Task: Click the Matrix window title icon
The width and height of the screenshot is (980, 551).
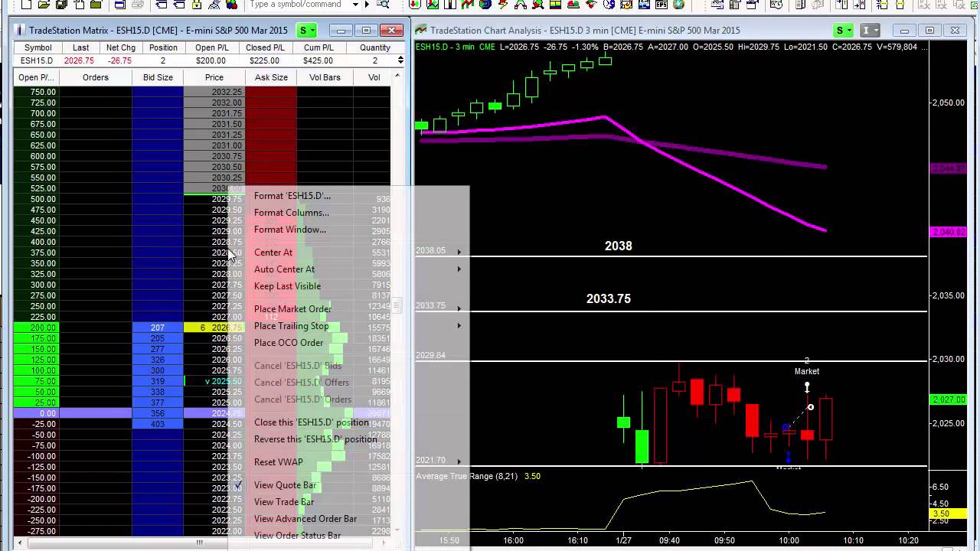Action: (19, 31)
